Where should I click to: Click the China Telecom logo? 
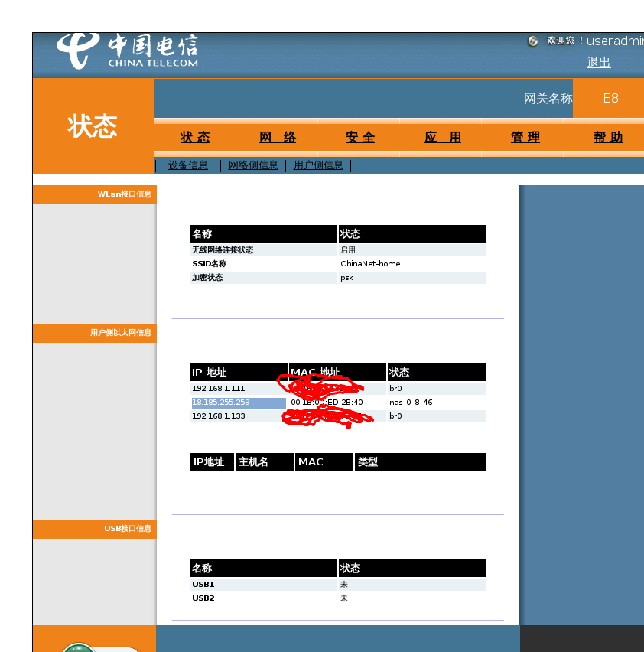click(127, 51)
